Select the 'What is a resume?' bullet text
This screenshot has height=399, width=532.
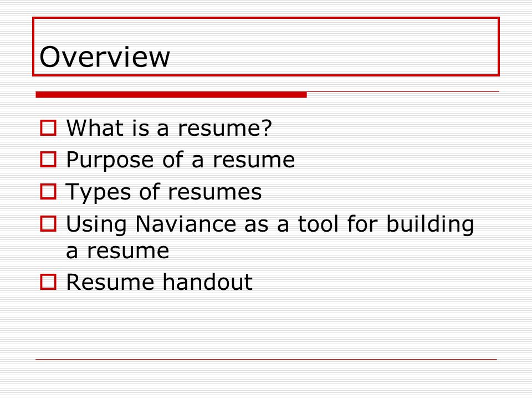click(169, 128)
